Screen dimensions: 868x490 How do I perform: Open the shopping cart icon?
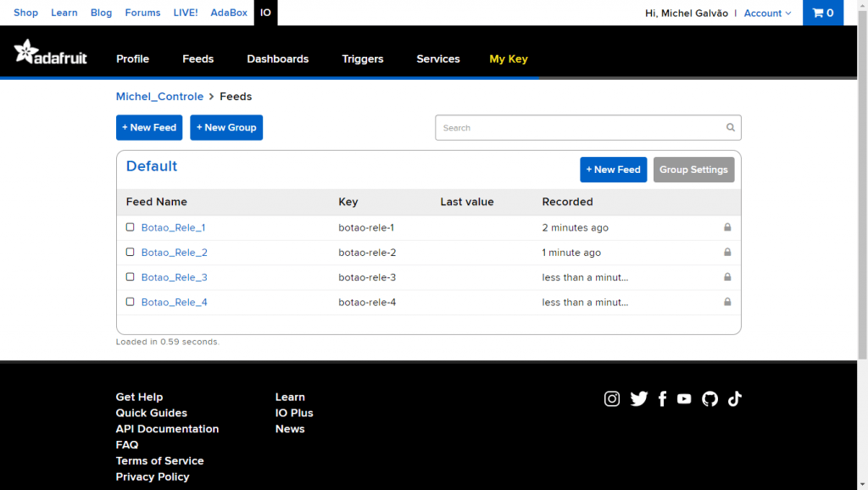(x=822, y=13)
